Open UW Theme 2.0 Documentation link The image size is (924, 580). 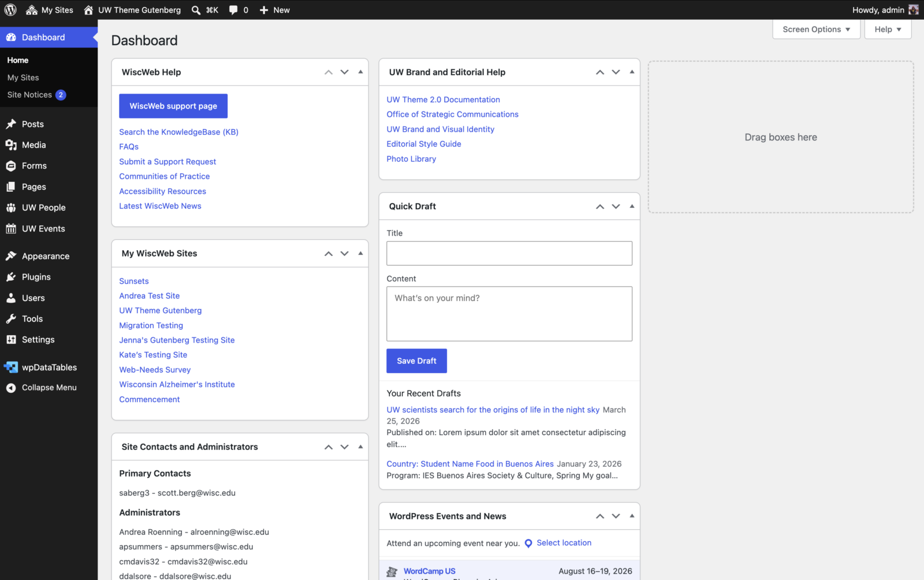443,100
